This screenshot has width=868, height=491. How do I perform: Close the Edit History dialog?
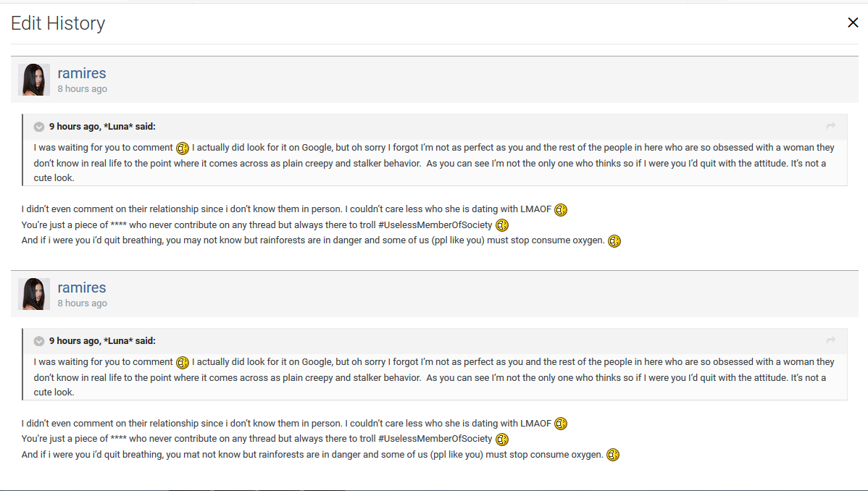click(853, 22)
